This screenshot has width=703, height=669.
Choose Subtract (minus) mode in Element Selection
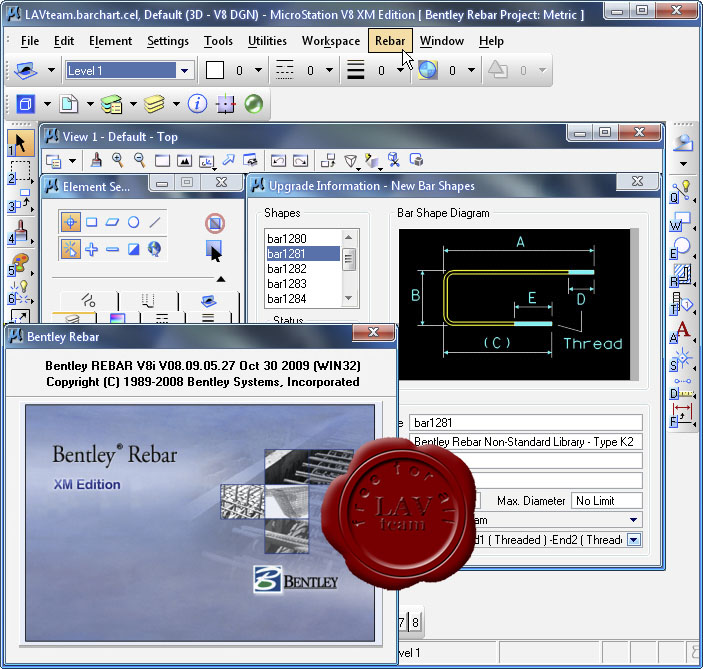[113, 249]
